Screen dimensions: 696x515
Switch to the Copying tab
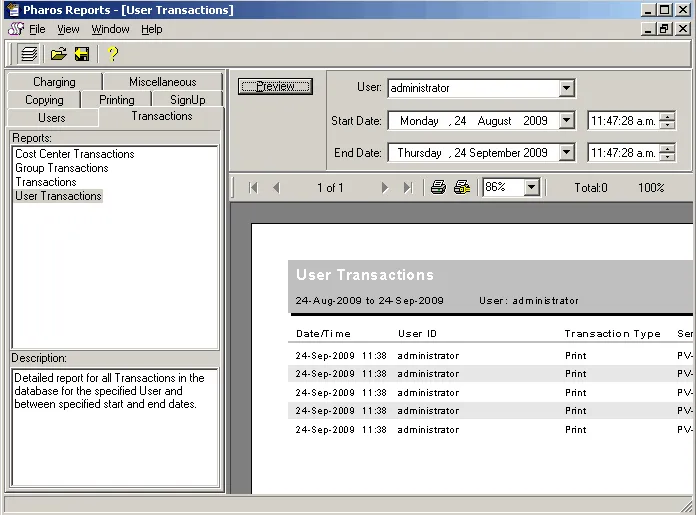pyautogui.click(x=44, y=100)
